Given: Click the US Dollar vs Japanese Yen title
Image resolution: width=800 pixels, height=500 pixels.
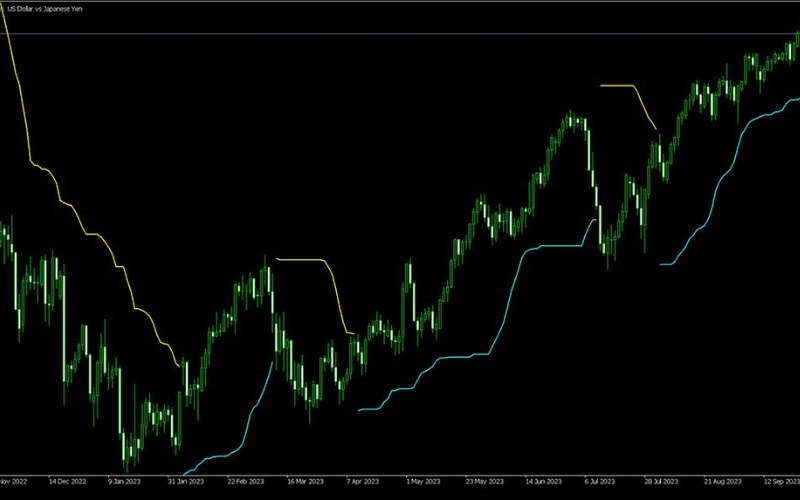Looking at the screenshot, I should 46,9.
